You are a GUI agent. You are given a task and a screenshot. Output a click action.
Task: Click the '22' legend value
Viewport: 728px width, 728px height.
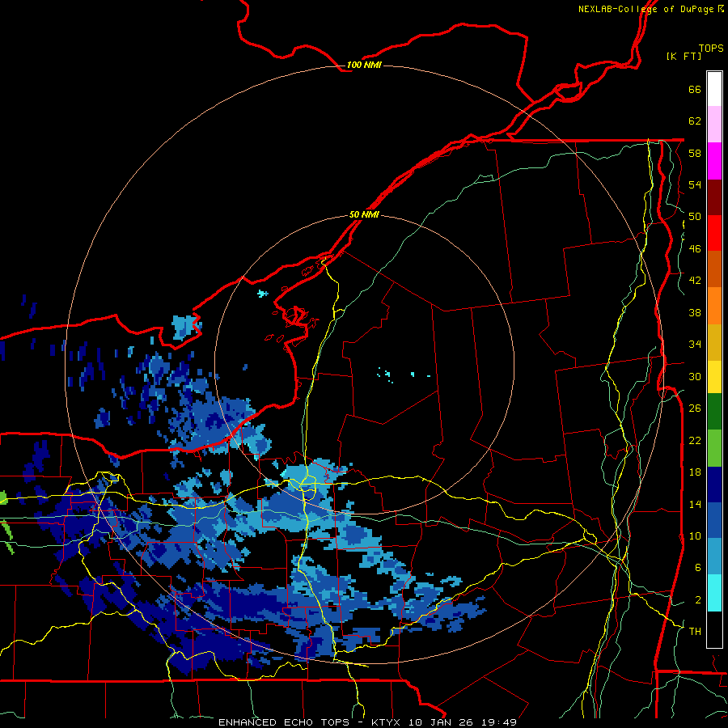click(x=695, y=440)
